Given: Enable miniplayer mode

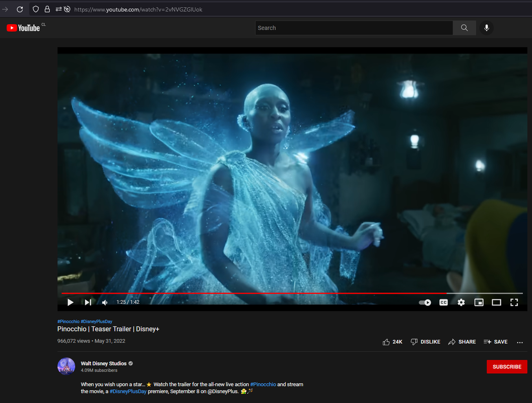Looking at the screenshot, I should 479,302.
